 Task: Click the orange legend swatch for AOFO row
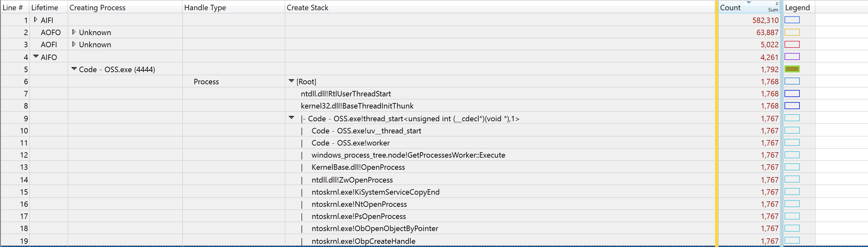tap(792, 33)
